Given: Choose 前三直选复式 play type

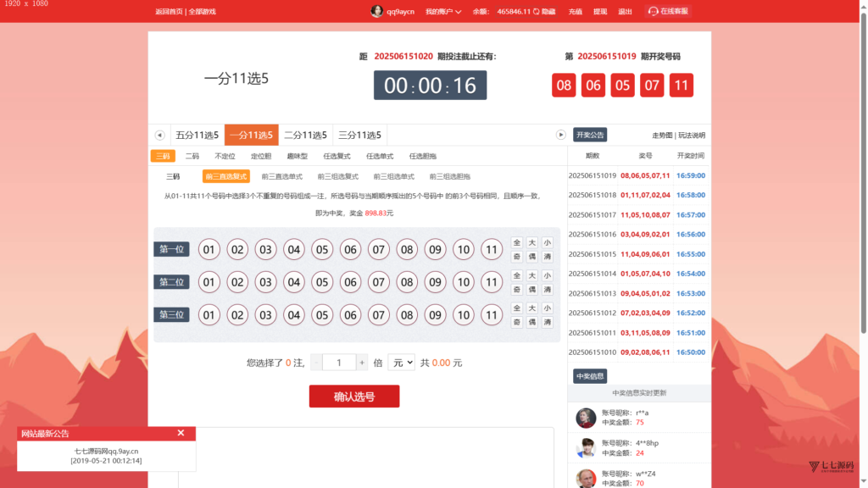Looking at the screenshot, I should point(225,176).
